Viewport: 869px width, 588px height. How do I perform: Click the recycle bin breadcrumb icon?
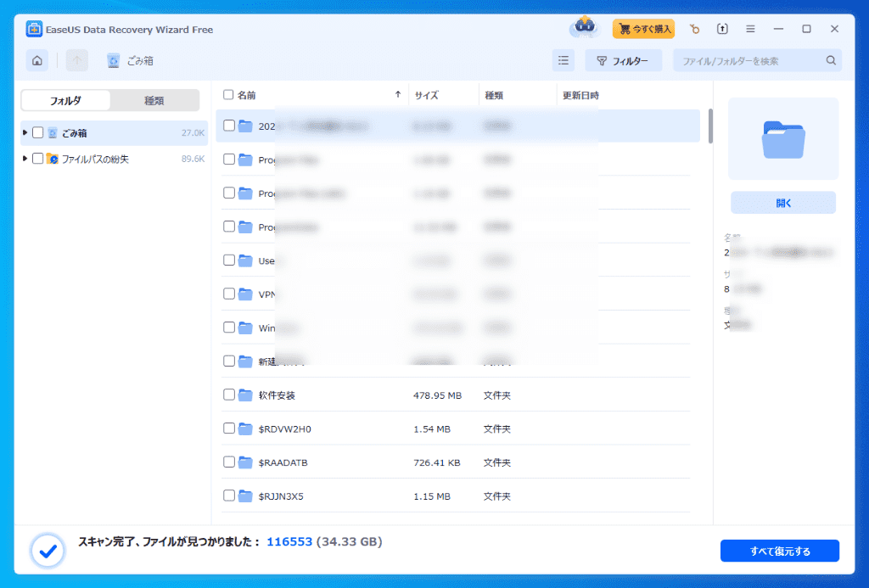[x=113, y=61]
